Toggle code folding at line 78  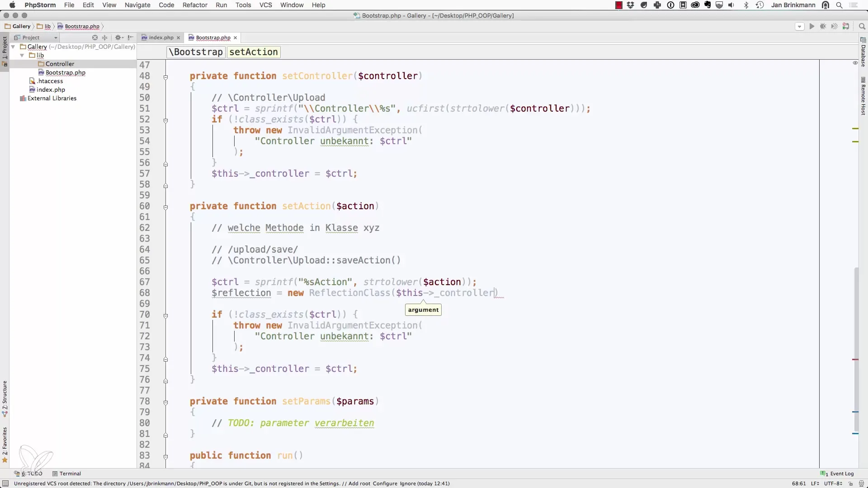click(x=166, y=403)
